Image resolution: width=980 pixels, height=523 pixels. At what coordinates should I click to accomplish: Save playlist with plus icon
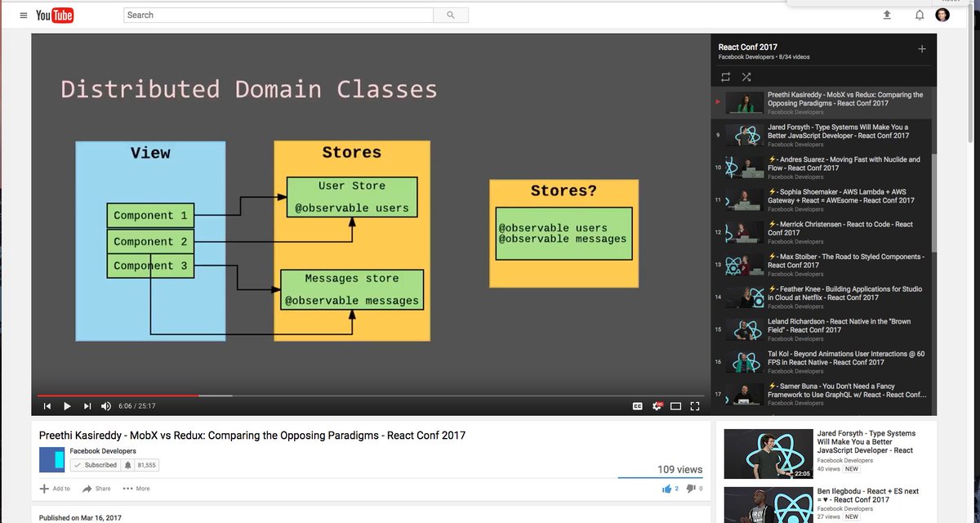click(922, 49)
